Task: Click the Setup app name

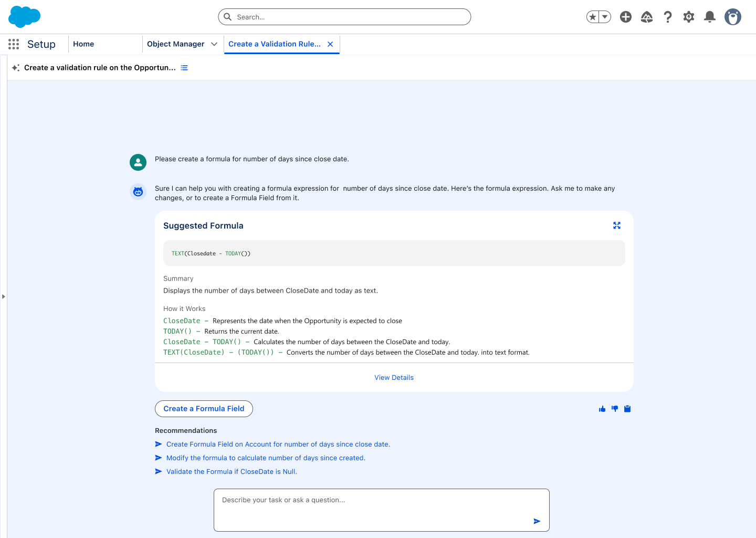Action: (x=41, y=44)
